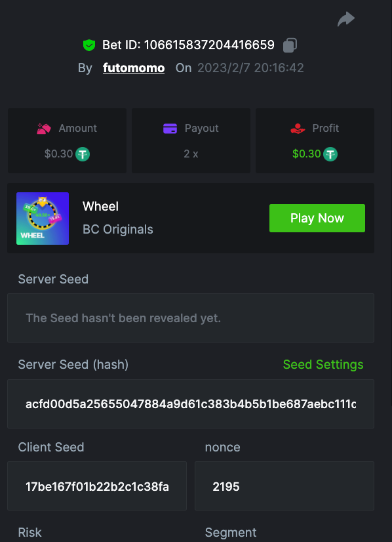The height and width of the screenshot is (542, 392).
Task: Click the red Profit hand icon
Action: coord(298,129)
